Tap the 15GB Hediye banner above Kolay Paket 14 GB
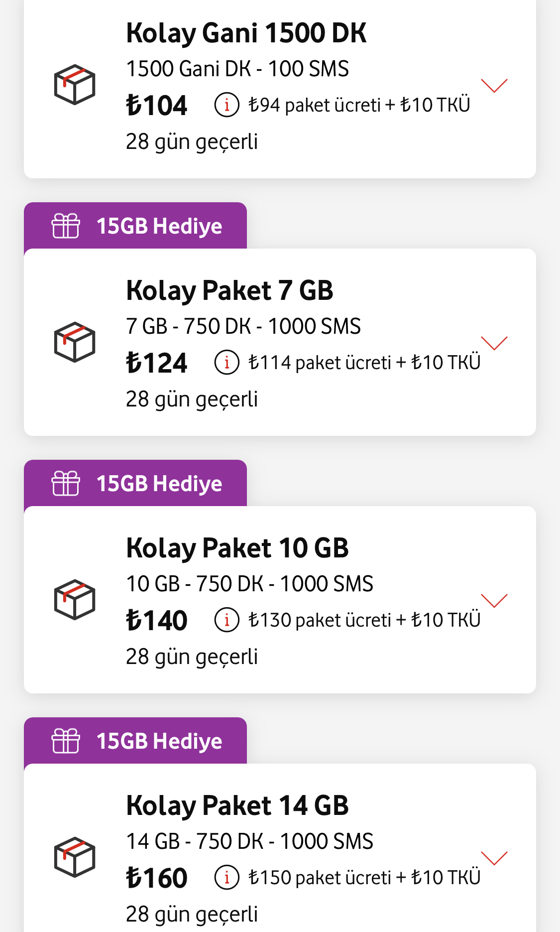The image size is (560, 932). pyautogui.click(x=135, y=741)
